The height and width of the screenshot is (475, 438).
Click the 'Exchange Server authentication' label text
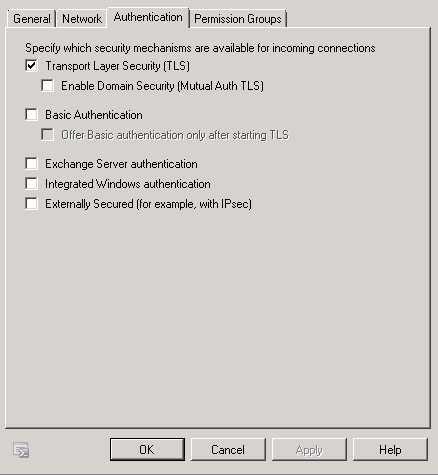pos(121,164)
